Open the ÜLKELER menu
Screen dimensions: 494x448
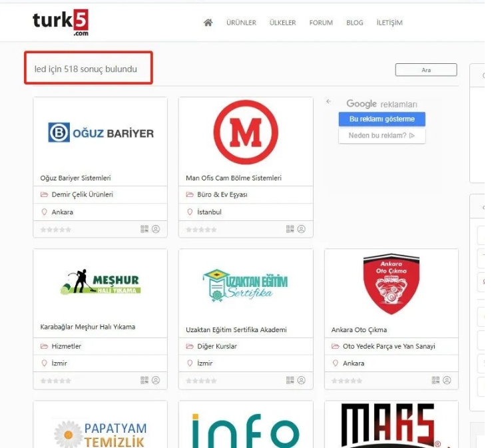282,23
